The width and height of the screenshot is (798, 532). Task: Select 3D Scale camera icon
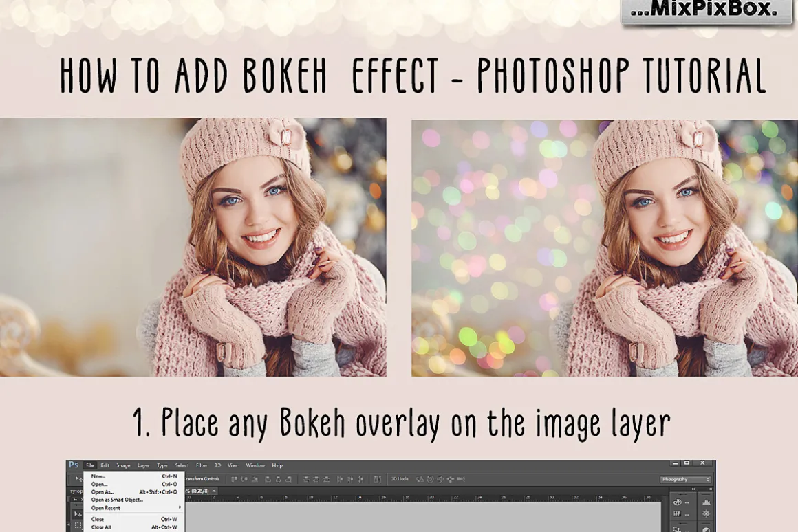click(461, 479)
